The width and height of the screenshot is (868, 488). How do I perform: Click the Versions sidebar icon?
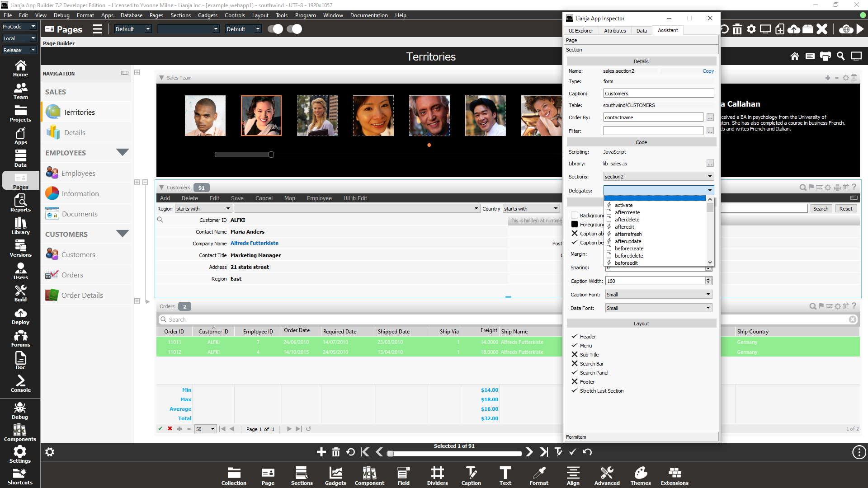pyautogui.click(x=20, y=249)
